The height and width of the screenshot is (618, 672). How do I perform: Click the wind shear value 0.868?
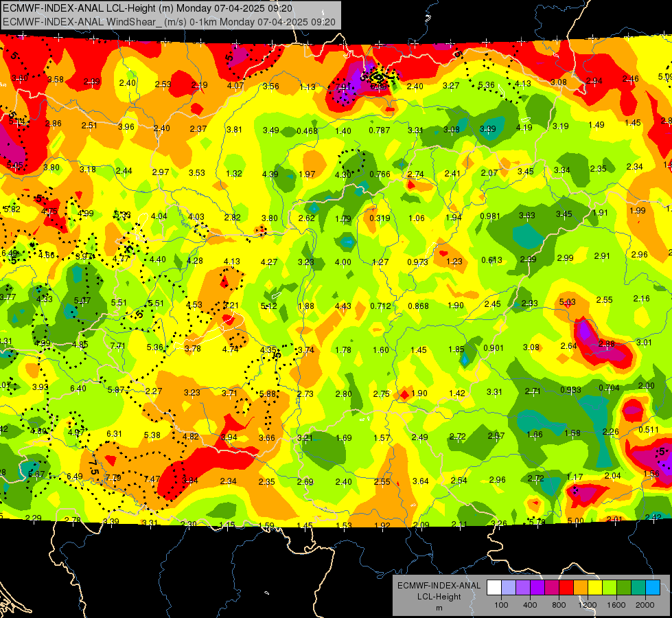tap(418, 306)
